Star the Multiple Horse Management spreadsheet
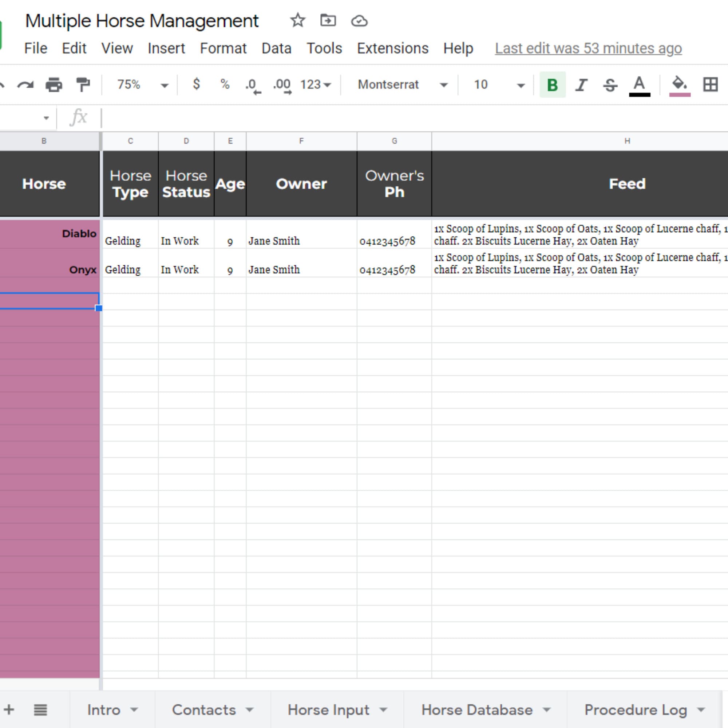The image size is (728, 728). 297,21
